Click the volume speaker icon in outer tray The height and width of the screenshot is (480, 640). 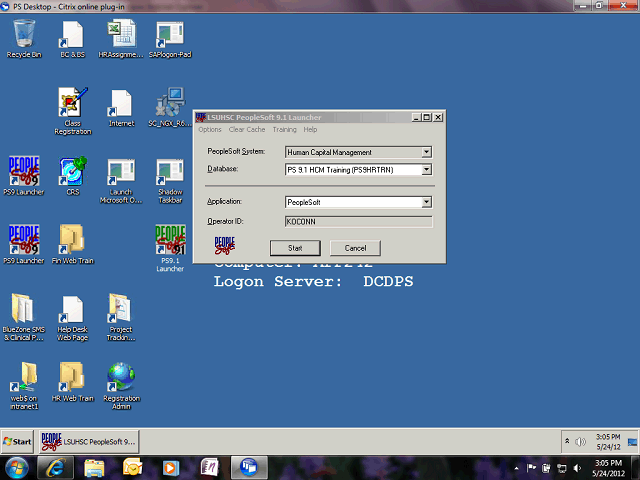pos(577,468)
